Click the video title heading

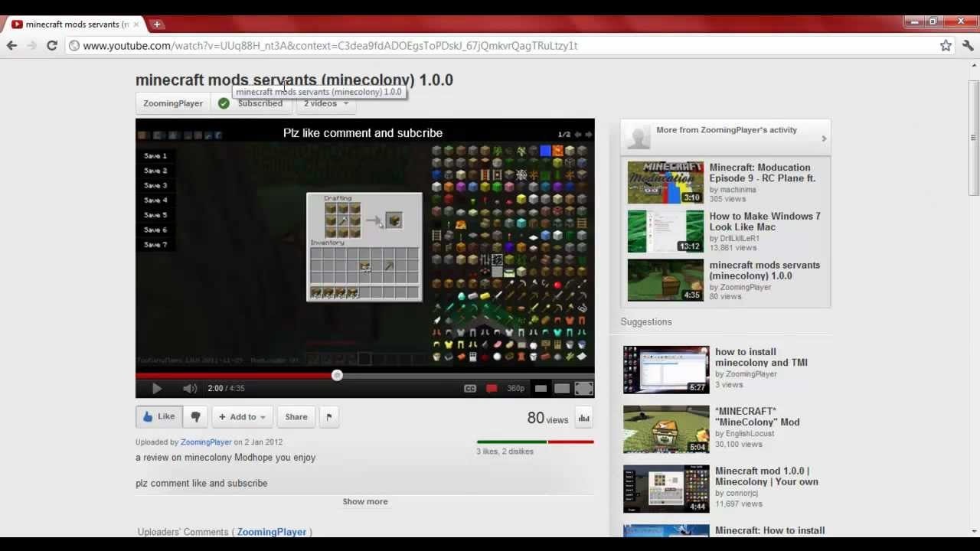[294, 80]
